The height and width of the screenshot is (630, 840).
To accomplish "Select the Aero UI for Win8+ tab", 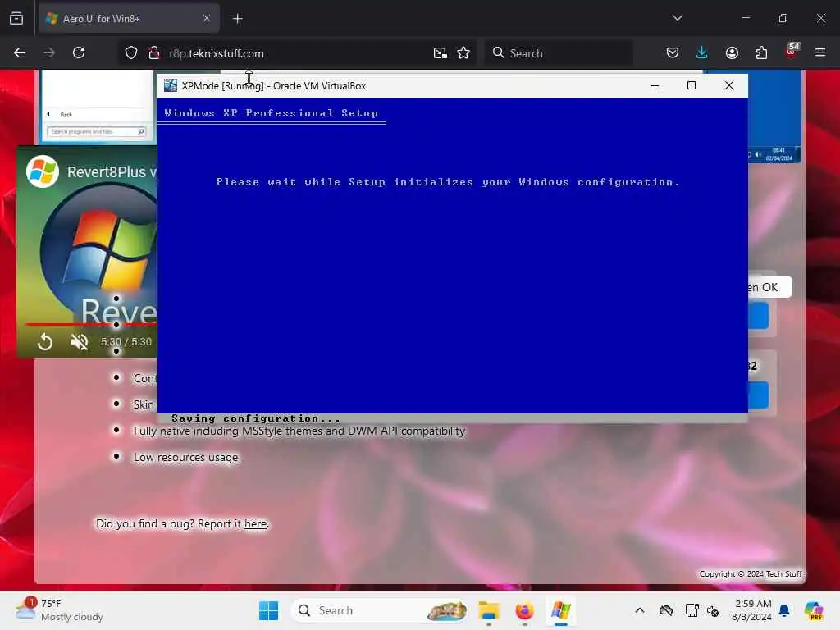I will [x=129, y=19].
